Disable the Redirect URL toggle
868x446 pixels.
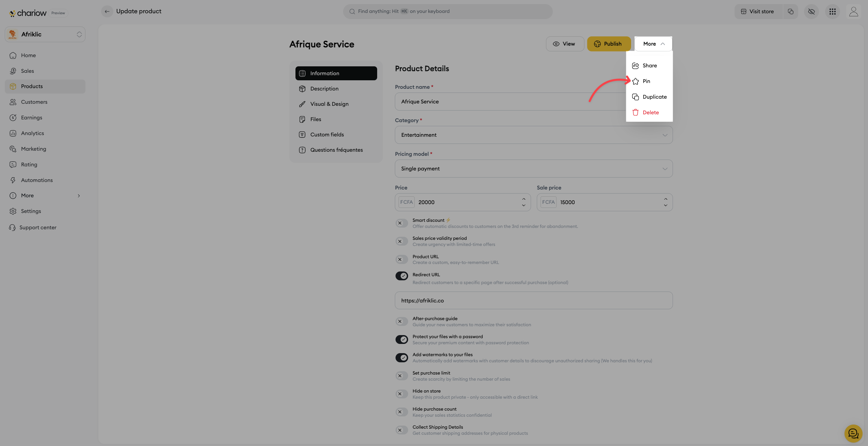point(402,276)
